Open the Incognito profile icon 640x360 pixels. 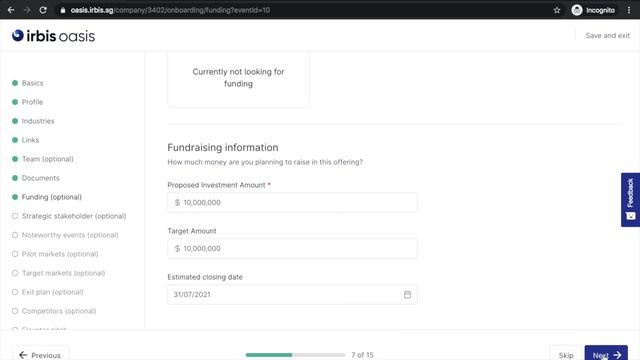pyautogui.click(x=577, y=10)
